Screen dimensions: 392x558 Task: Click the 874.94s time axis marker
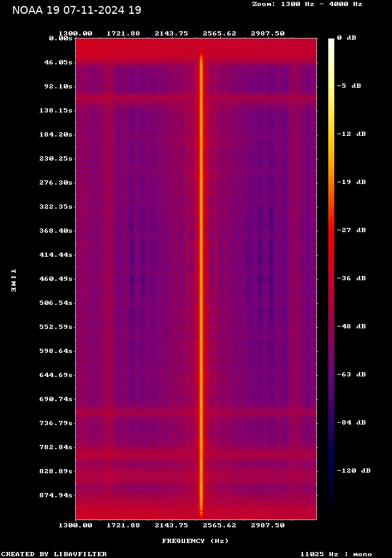click(54, 495)
